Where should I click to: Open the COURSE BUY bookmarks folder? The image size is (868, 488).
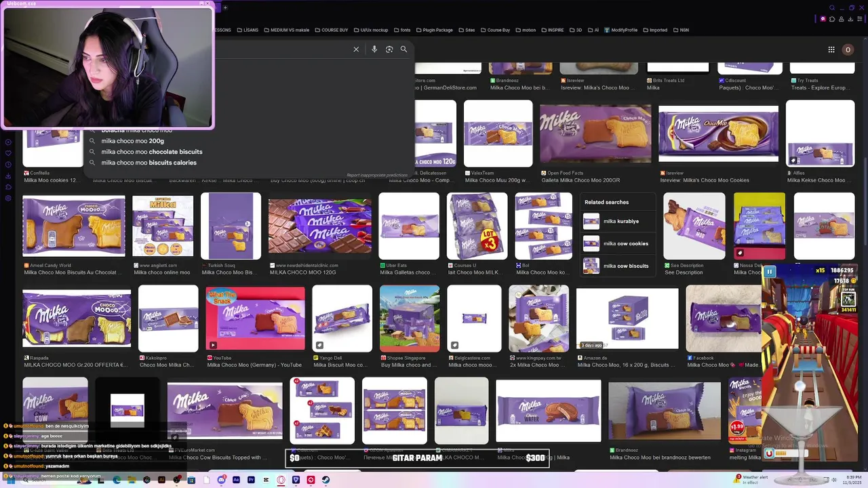coord(331,30)
